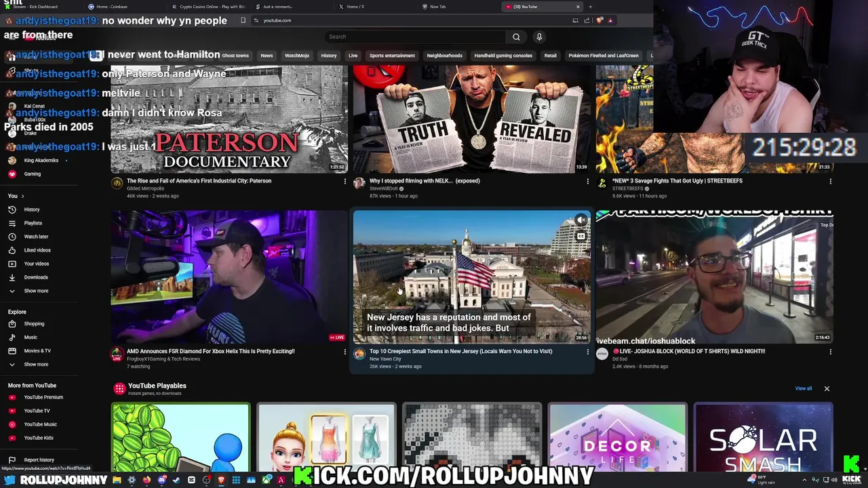Screen dimensions: 868x488
Task: Expand the You section chevron
Action: 22,196
